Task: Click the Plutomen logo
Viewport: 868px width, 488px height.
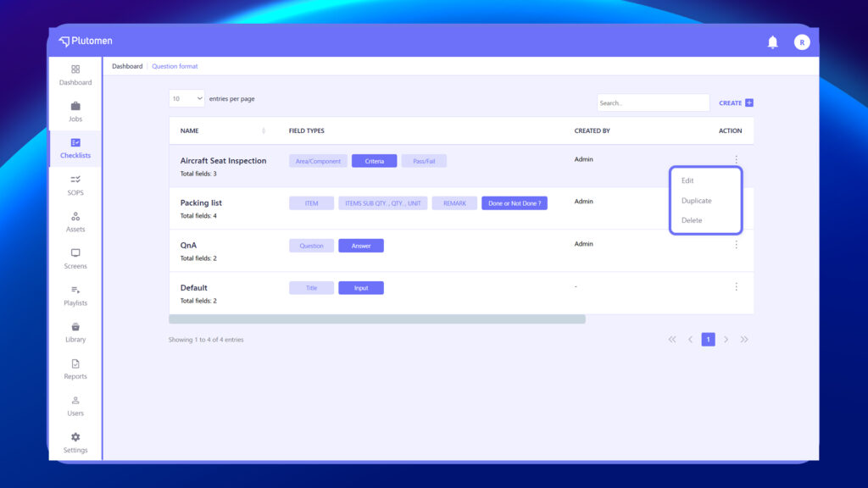Action: pyautogui.click(x=86, y=41)
